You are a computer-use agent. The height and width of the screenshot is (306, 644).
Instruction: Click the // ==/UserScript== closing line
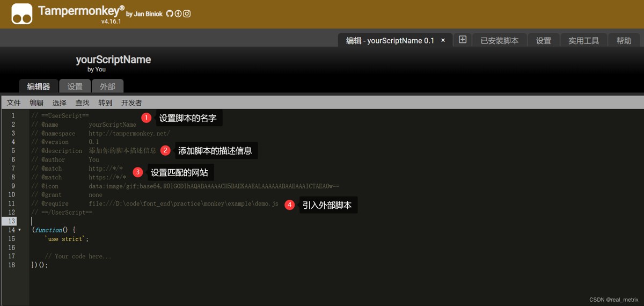click(x=62, y=212)
